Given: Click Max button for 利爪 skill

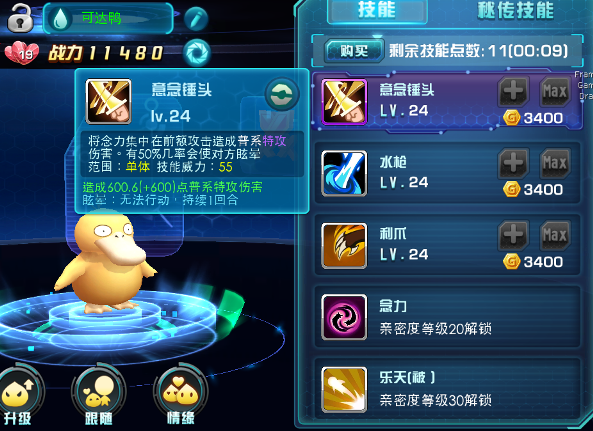Looking at the screenshot, I should click(554, 236).
